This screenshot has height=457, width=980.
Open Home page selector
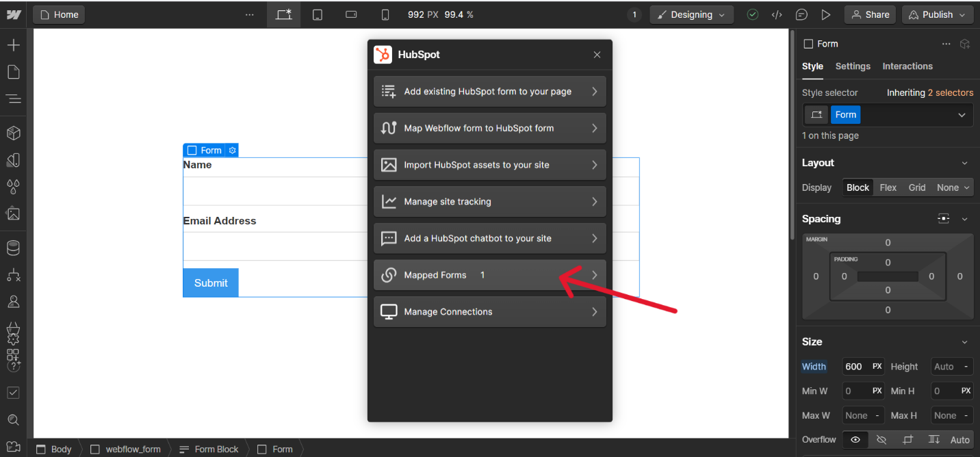[59, 14]
